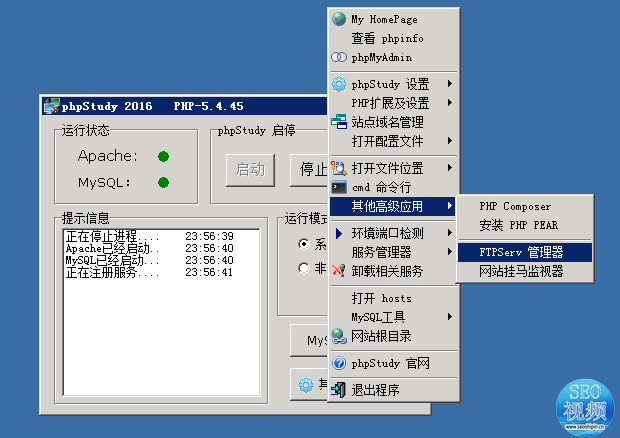Click log line 正在停止进程
The height and width of the screenshot is (438, 620).
tap(113, 236)
